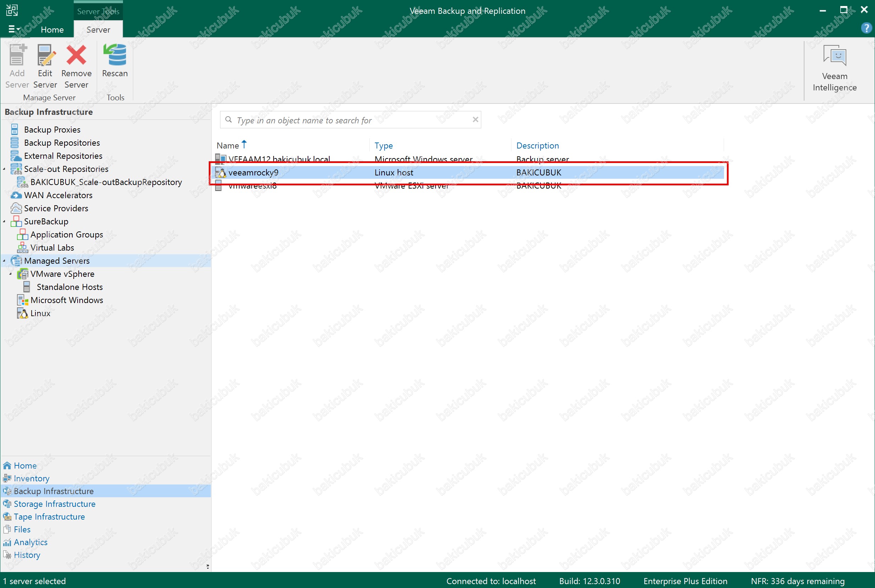Open the Home view in navigation
The width and height of the screenshot is (875, 588).
tap(25, 465)
